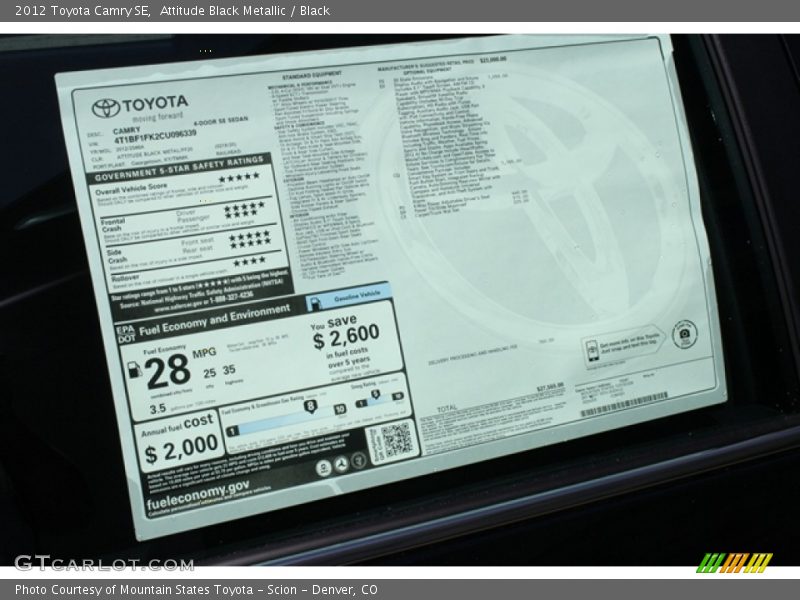Click the 25 city MPG value
The image size is (800, 600).
point(210,373)
